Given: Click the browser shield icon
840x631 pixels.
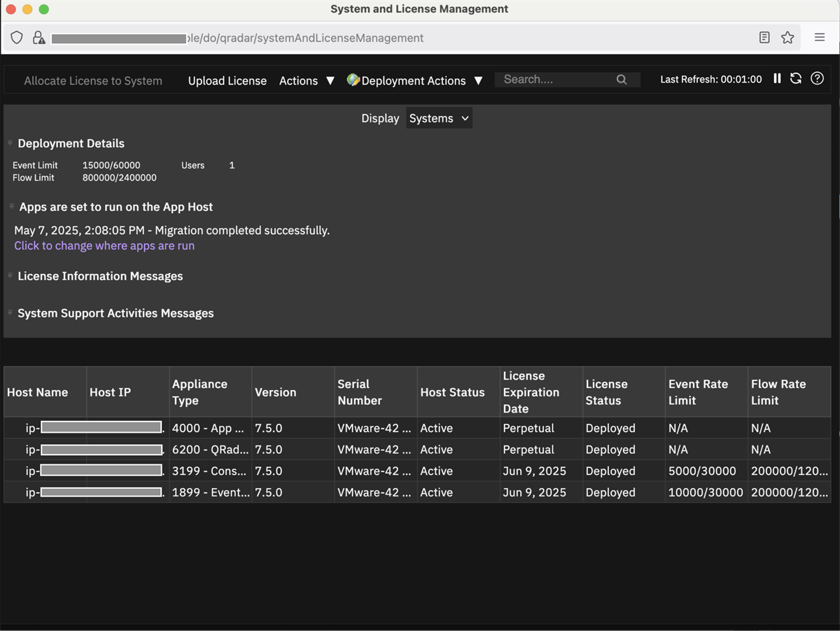Looking at the screenshot, I should click(17, 38).
